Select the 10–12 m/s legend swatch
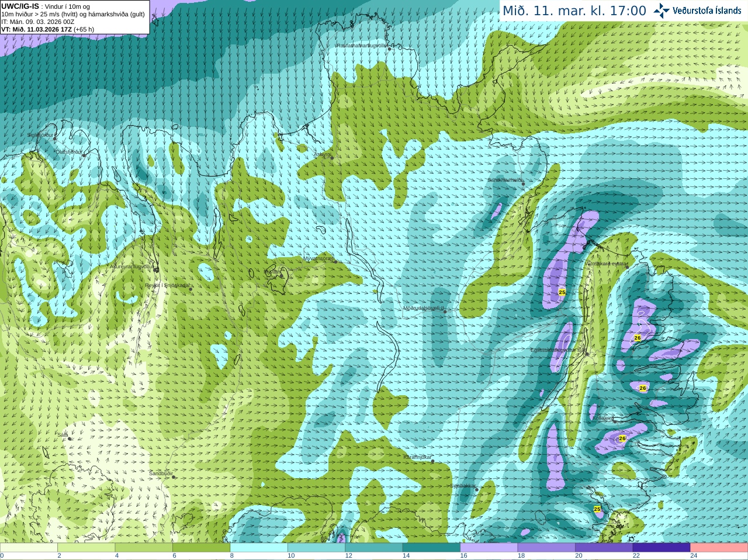Image resolution: width=748 pixels, height=560 pixels. (x=317, y=548)
